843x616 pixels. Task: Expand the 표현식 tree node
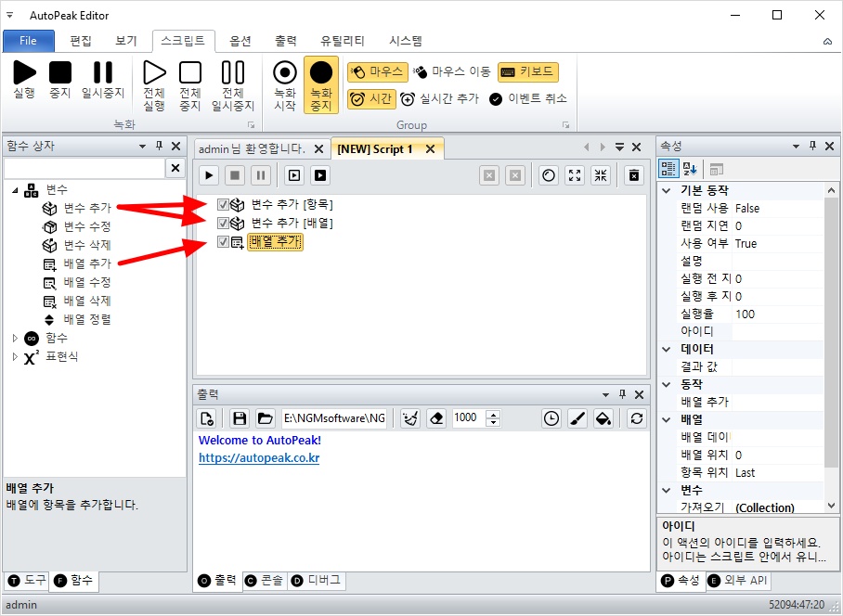(15, 356)
